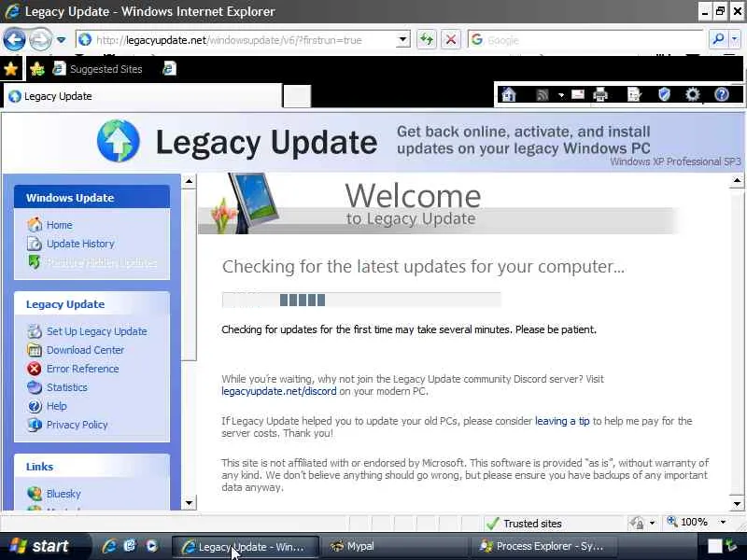Click the 100% zoom level button
Image resolution: width=747 pixels, height=560 pixels.
click(687, 523)
